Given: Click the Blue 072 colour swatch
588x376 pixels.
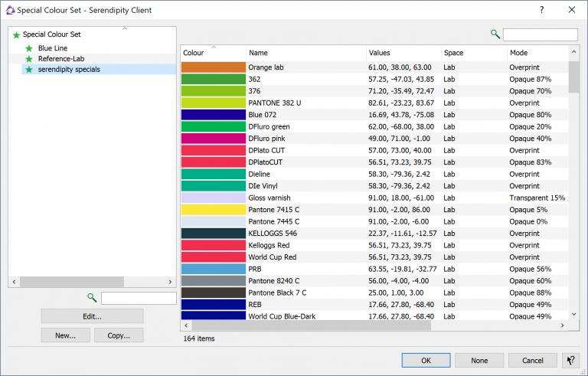Looking at the screenshot, I should [214, 115].
